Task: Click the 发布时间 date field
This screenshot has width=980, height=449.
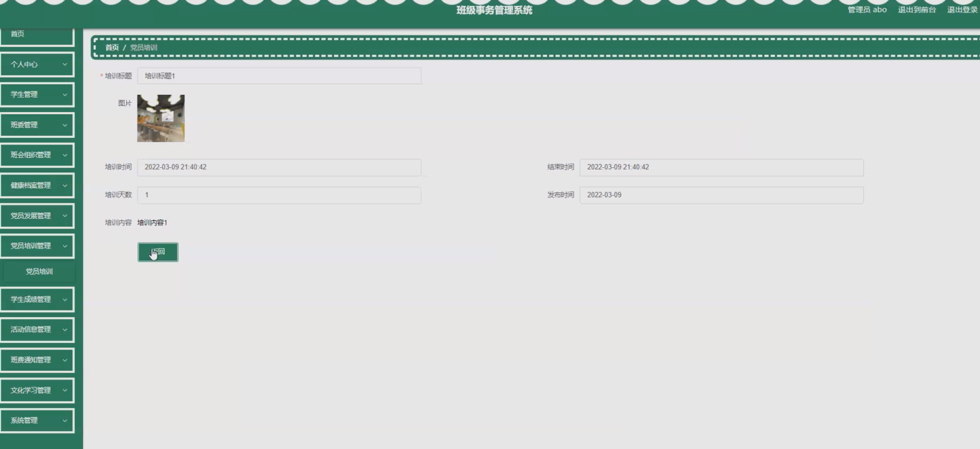Action: pyautogui.click(x=722, y=195)
